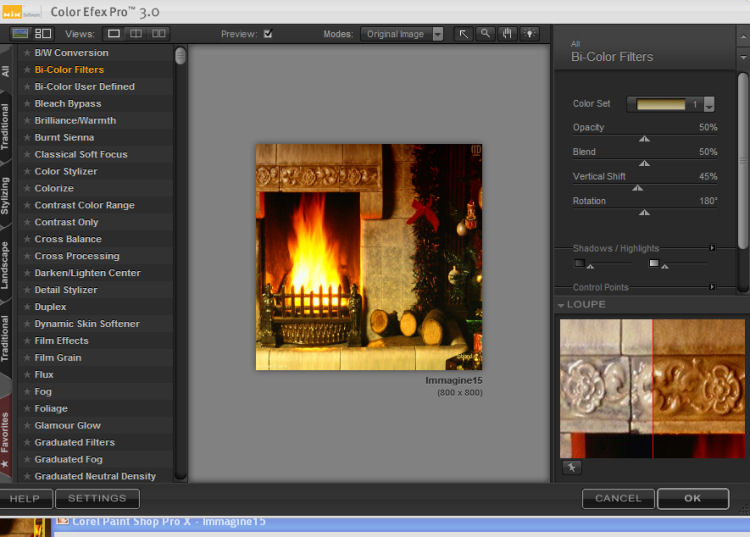The image size is (750, 537).
Task: Click the filter list display icon in toolbar
Action: 21,33
